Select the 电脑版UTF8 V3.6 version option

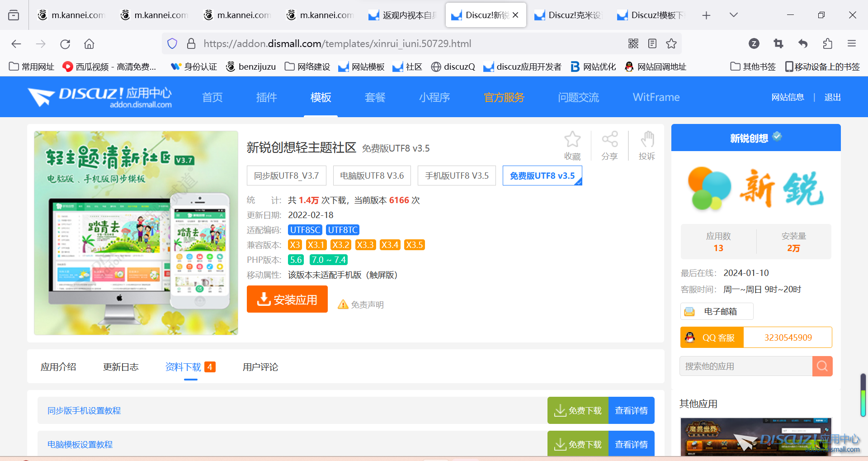[372, 176]
